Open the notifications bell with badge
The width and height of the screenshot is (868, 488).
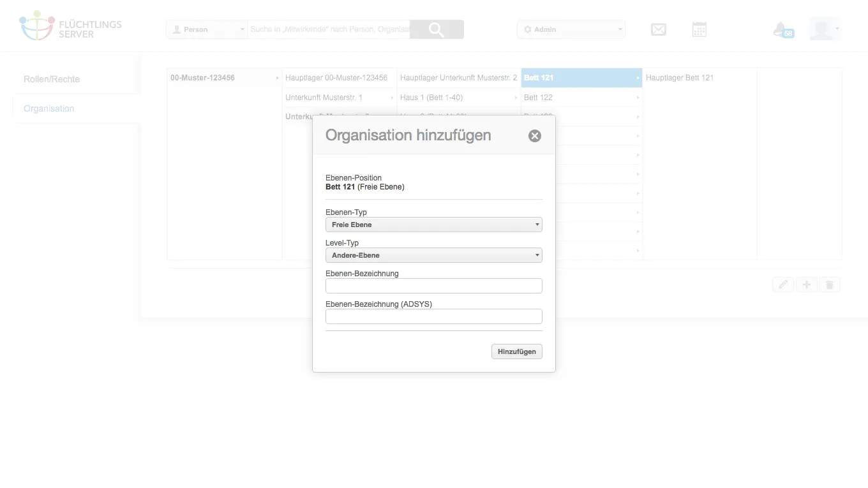782,29
